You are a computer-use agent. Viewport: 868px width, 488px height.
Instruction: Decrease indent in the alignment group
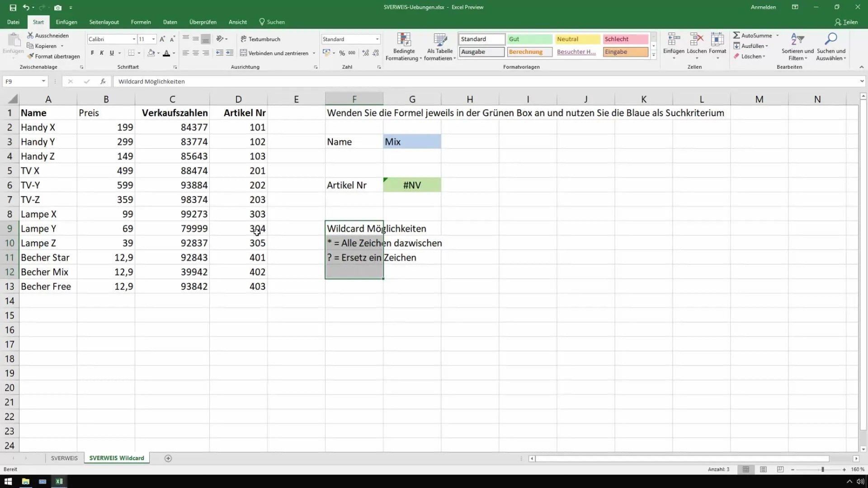(219, 53)
